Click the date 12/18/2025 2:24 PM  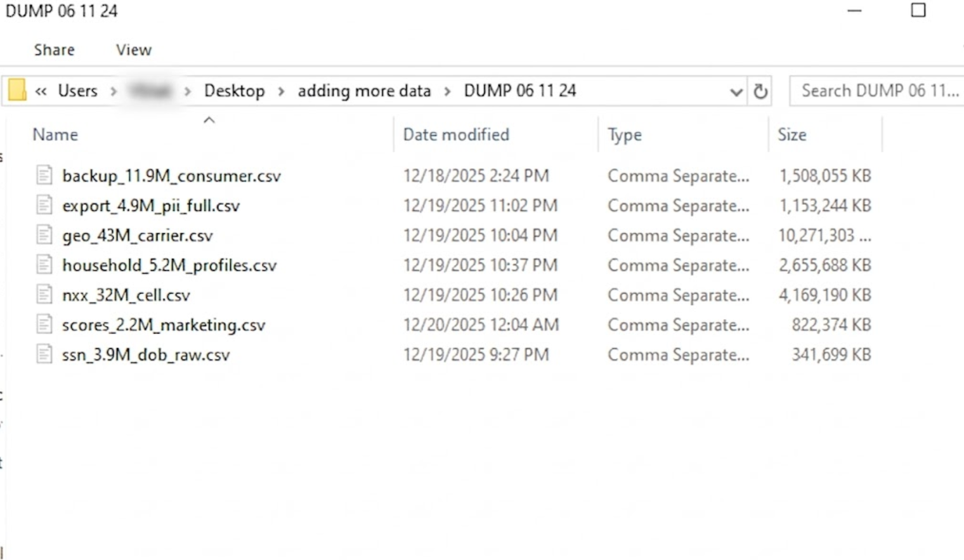[x=476, y=176]
